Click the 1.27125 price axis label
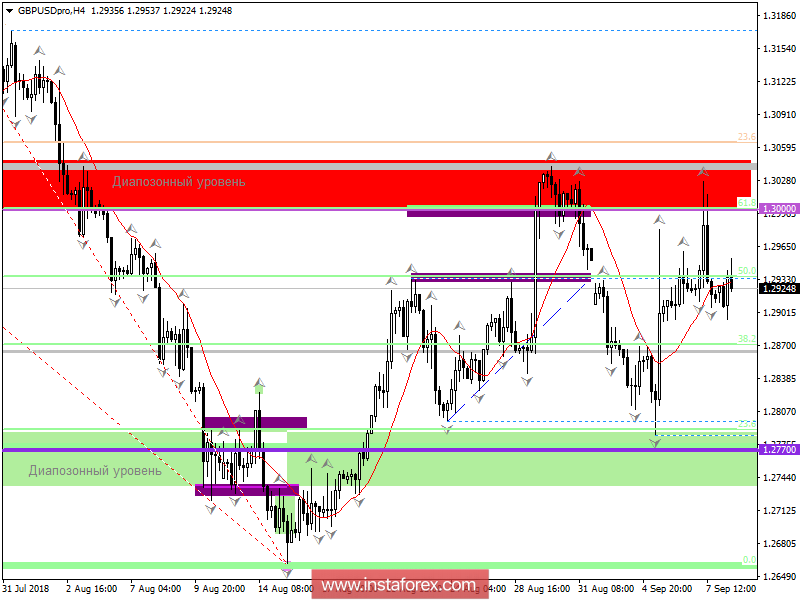 pos(779,510)
